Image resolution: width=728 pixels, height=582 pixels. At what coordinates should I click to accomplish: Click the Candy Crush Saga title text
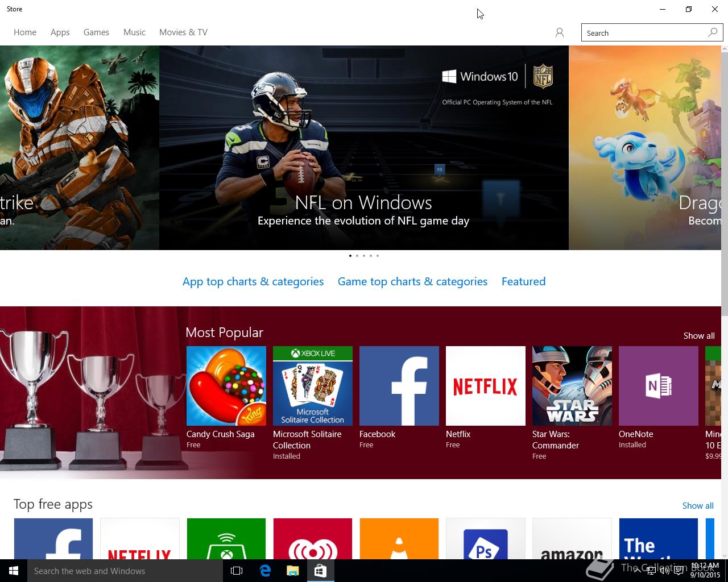[220, 434]
